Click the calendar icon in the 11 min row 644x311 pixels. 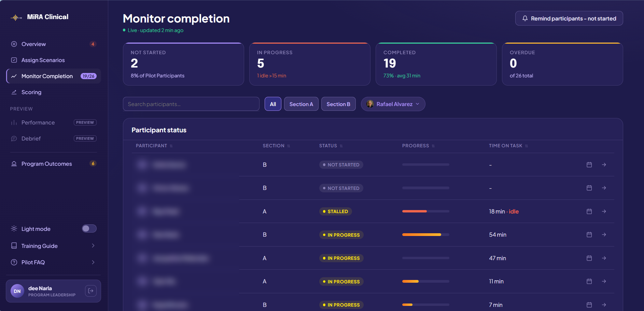[589, 281]
